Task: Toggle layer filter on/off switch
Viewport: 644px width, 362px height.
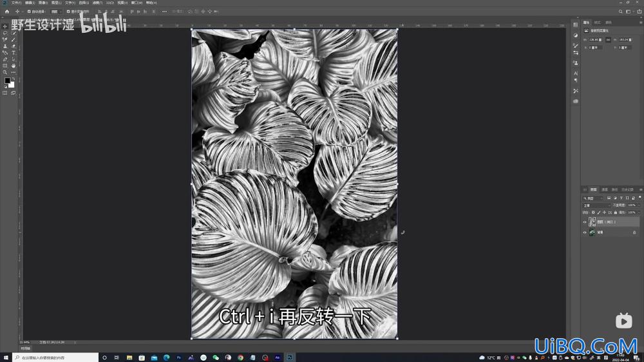Action: (x=640, y=197)
